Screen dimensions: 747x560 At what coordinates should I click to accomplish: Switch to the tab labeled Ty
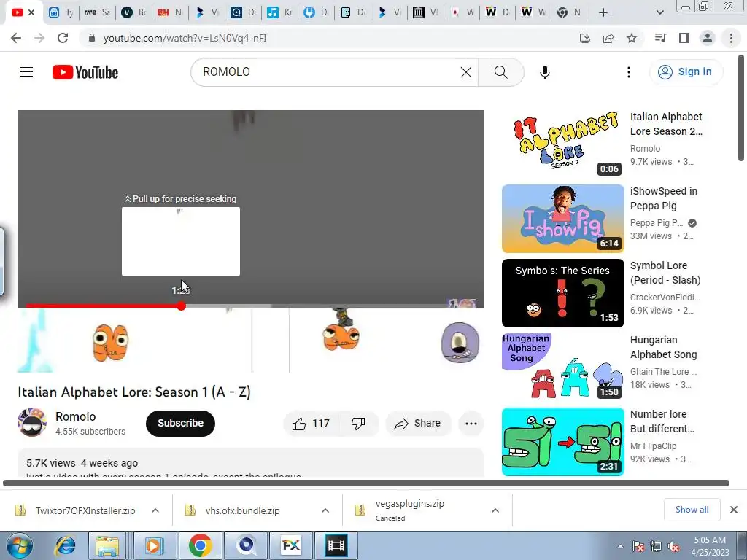coord(61,12)
